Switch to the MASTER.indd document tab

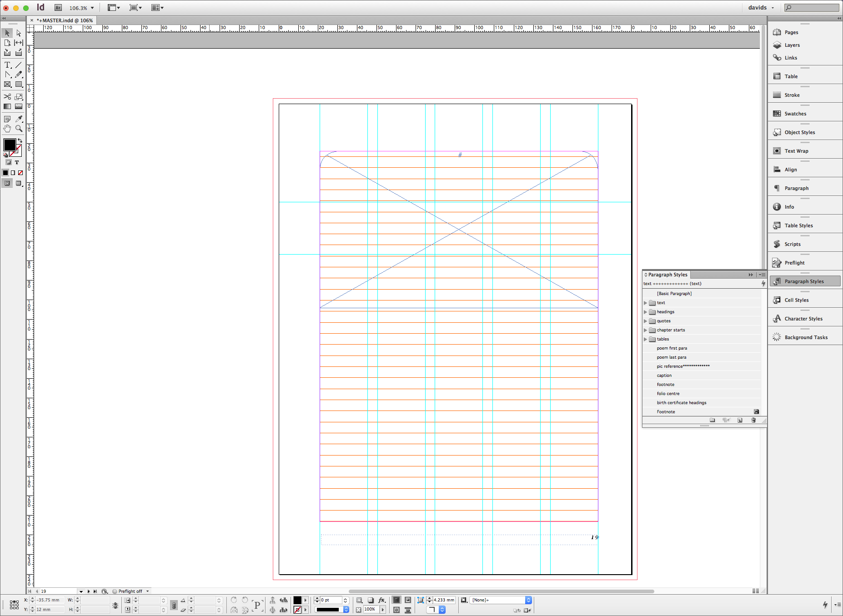65,20
